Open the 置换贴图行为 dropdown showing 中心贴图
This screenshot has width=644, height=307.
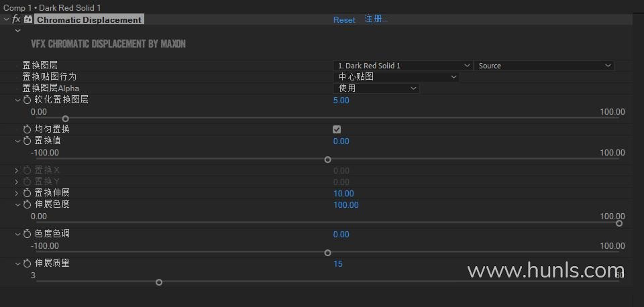pos(396,76)
